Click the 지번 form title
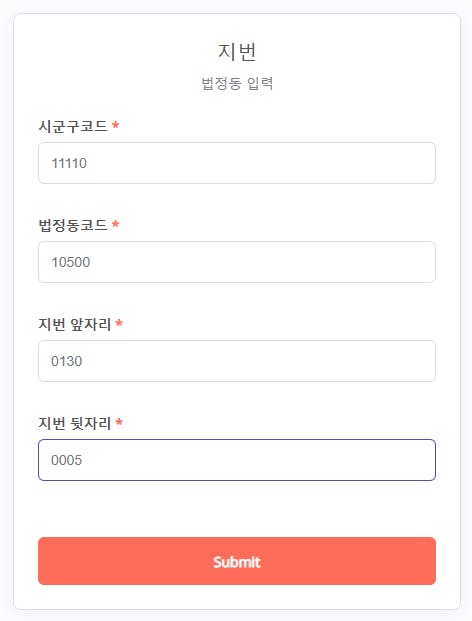472x621 pixels. click(x=237, y=52)
